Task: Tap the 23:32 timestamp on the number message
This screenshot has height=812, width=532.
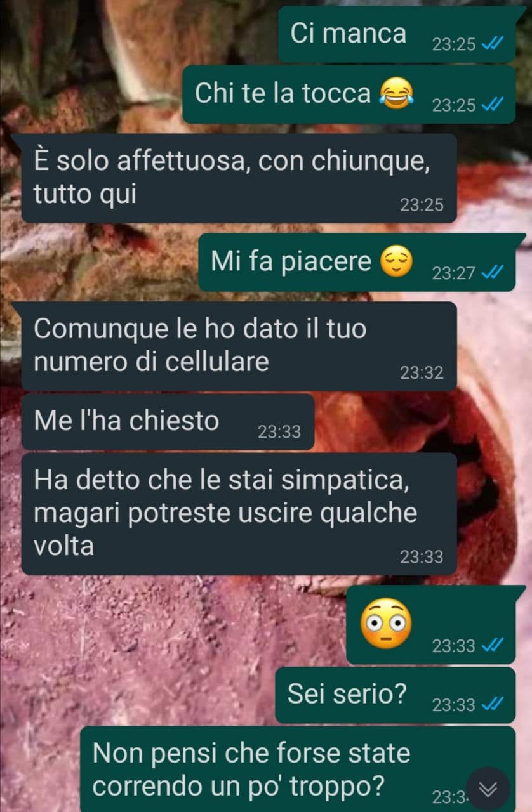Action: coord(422,373)
